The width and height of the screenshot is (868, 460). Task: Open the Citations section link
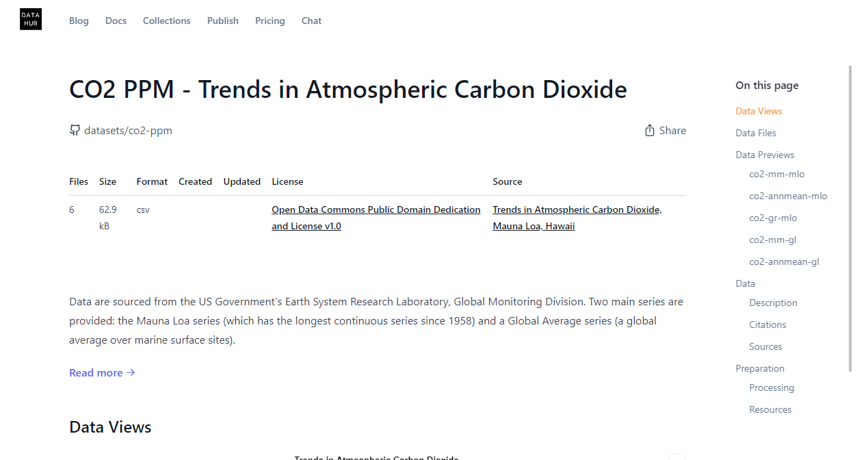[767, 324]
